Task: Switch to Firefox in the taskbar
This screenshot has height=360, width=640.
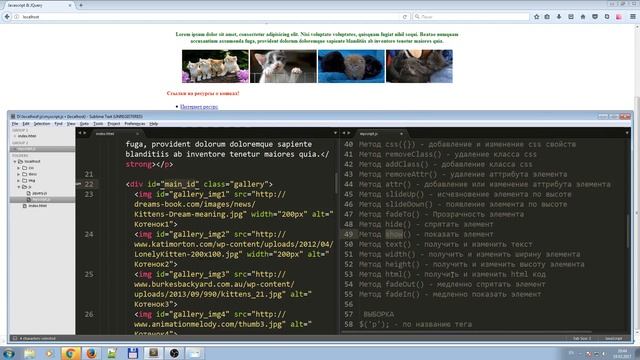Action: (x=91, y=353)
